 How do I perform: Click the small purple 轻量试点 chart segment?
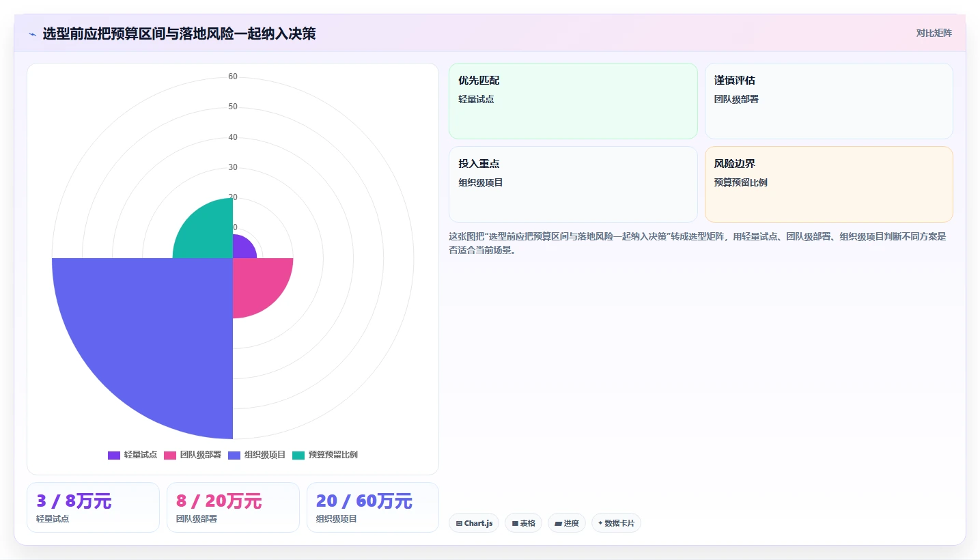[242, 249]
